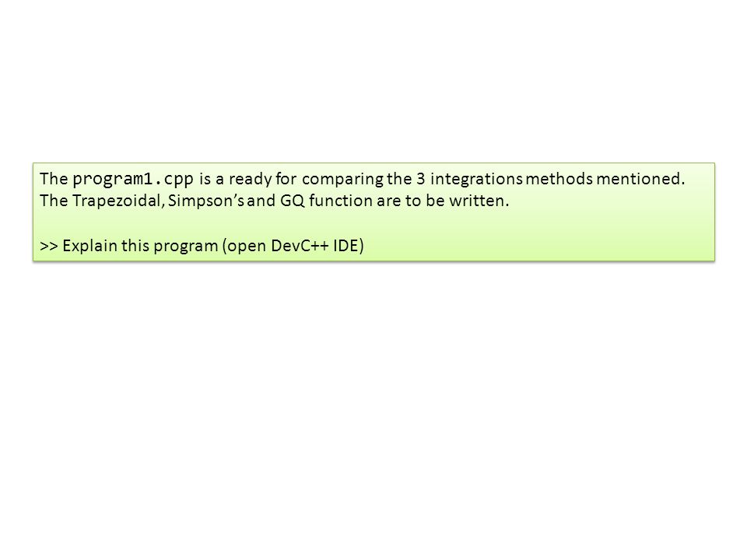Click the program1.cpp filename text
Image resolution: width=747 pixels, height=560 pixels.
coord(133,179)
